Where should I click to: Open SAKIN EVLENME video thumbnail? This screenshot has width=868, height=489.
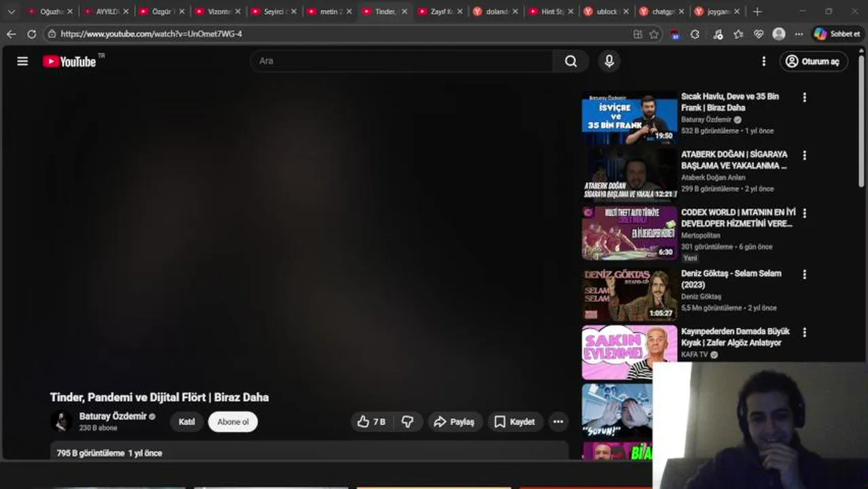click(630, 352)
